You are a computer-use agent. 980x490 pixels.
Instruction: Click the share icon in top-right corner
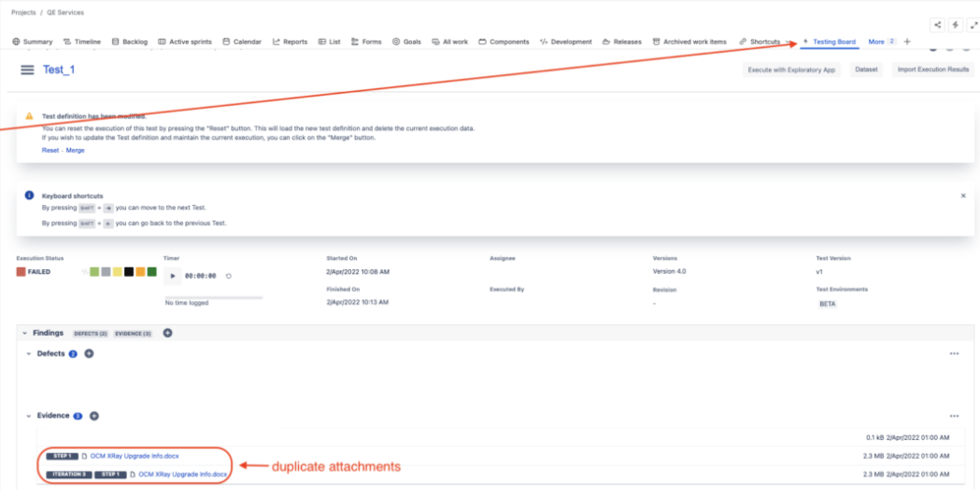(x=937, y=25)
